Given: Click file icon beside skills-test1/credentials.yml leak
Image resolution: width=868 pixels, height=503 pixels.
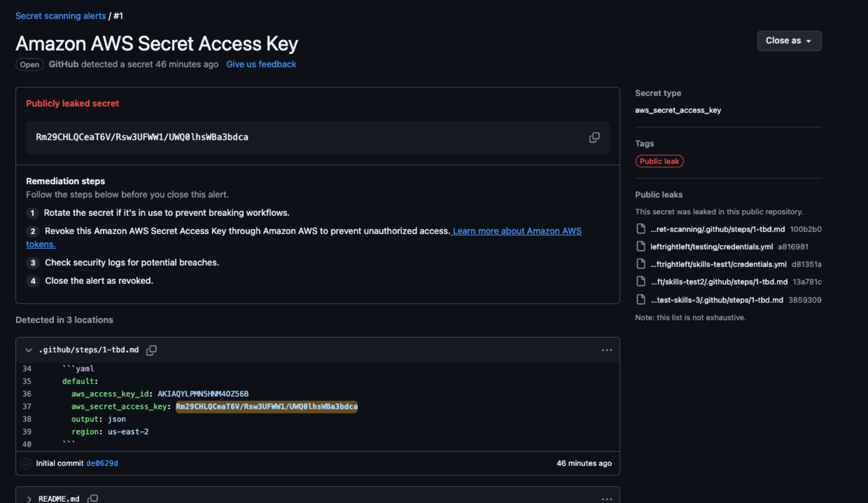Looking at the screenshot, I should [641, 264].
